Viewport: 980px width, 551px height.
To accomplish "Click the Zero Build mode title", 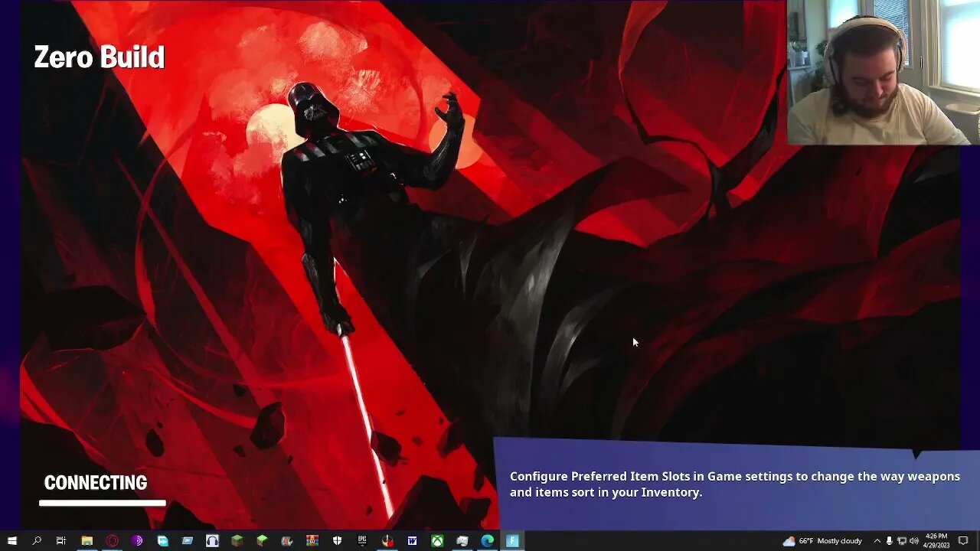I will [100, 57].
